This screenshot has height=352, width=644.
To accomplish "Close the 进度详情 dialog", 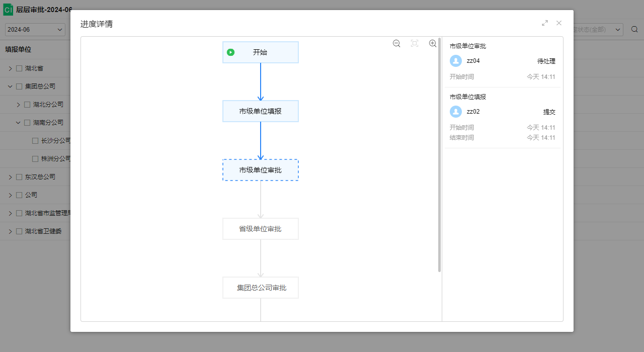I will click(x=559, y=23).
